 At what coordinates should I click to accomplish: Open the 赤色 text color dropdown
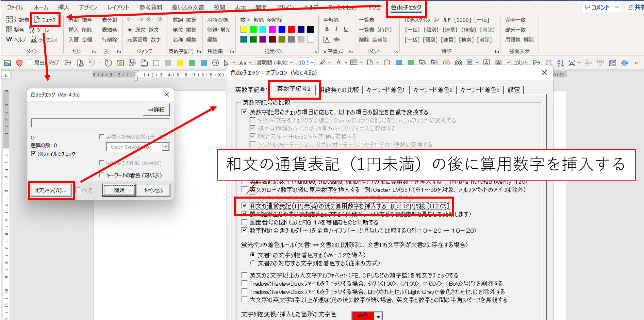[x=378, y=316]
